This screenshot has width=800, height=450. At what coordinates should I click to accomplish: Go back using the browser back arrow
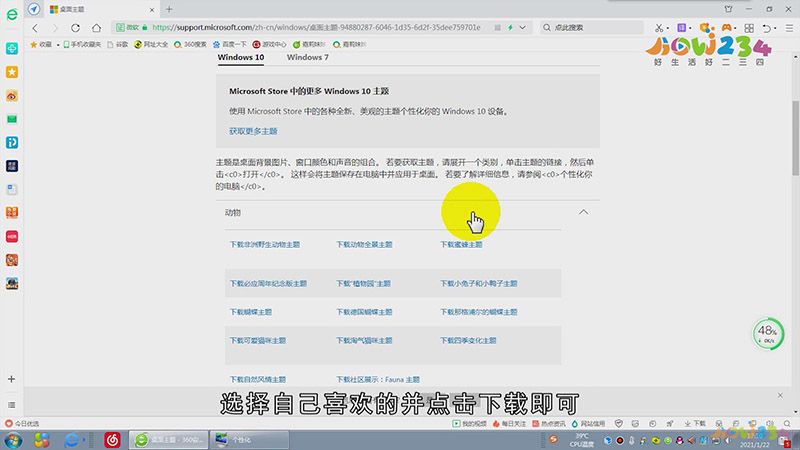pyautogui.click(x=35, y=28)
